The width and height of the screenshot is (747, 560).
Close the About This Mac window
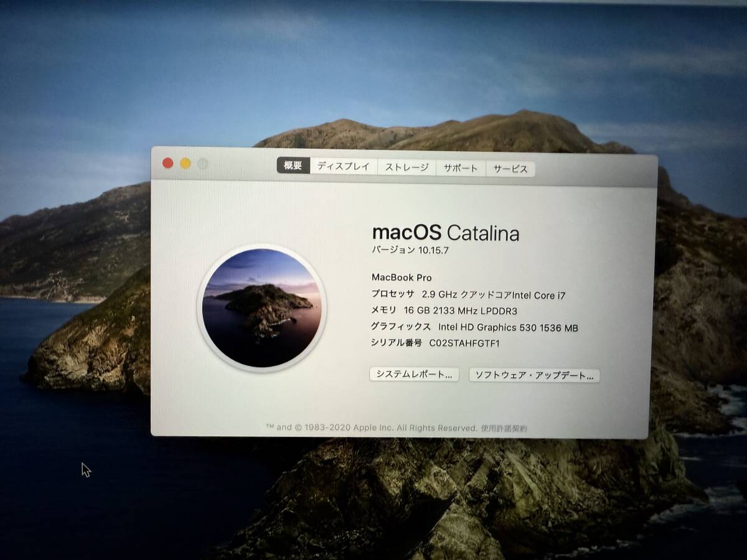coord(167,163)
